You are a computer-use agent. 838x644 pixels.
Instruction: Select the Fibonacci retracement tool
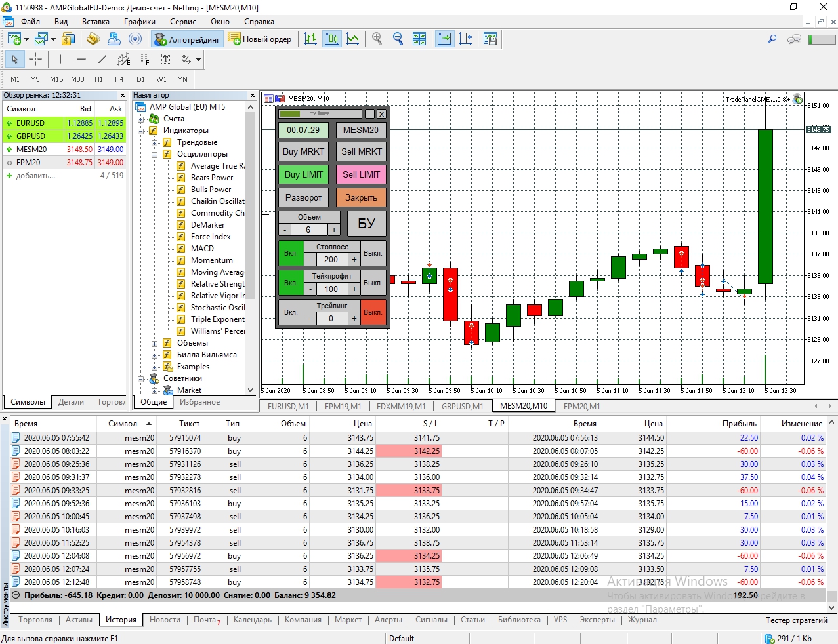[144, 60]
